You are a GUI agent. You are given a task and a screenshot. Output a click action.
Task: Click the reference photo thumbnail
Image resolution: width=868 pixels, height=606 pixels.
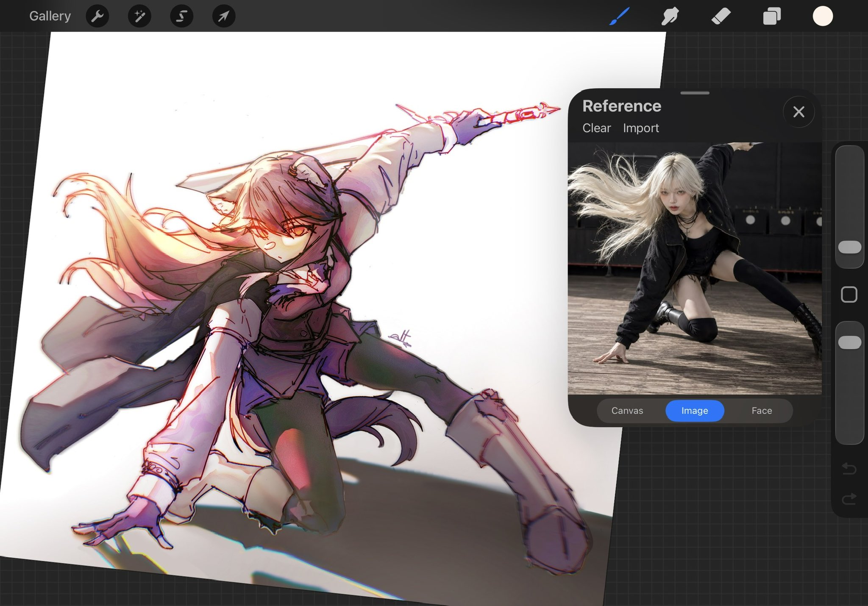[695, 268]
